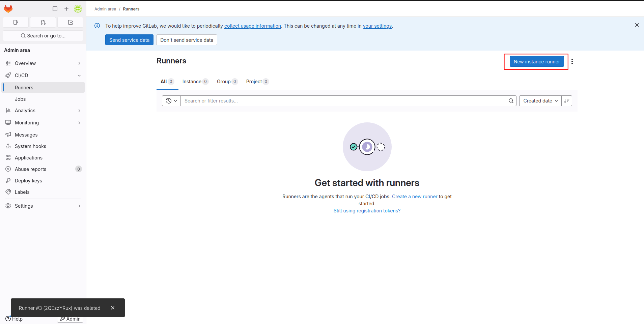Screen dimensions: 644x324
Task: Run search with magnifier icon button
Action: pos(511,101)
